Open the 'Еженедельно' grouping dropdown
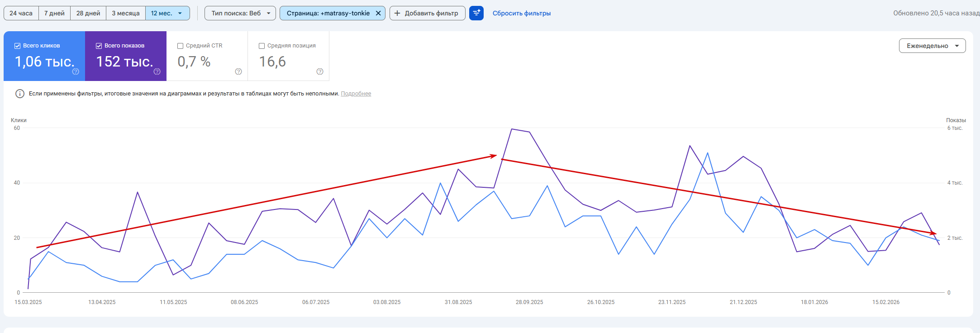The width and height of the screenshot is (980, 333). coord(932,46)
